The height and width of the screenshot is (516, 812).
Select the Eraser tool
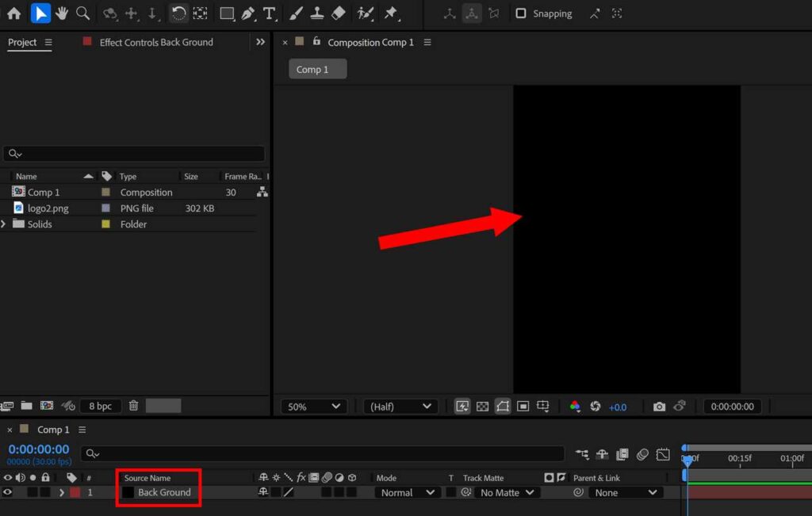[x=338, y=13]
